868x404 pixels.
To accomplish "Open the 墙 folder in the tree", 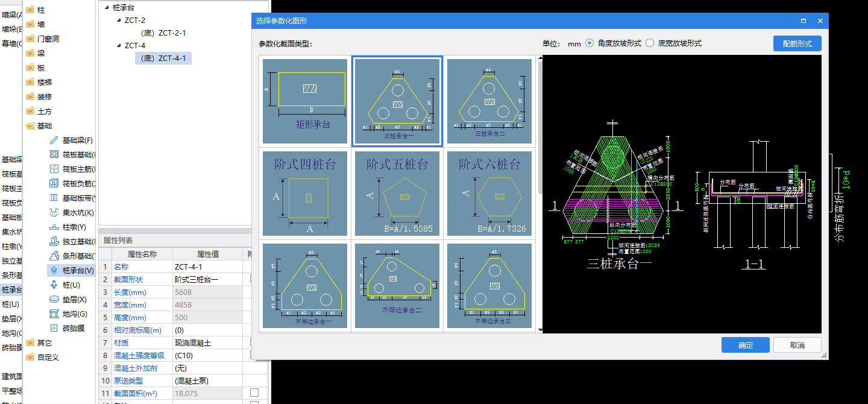I will (30, 25).
